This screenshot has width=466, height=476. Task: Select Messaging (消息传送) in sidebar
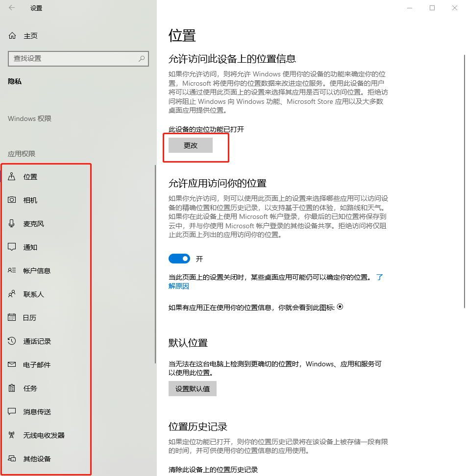click(37, 412)
